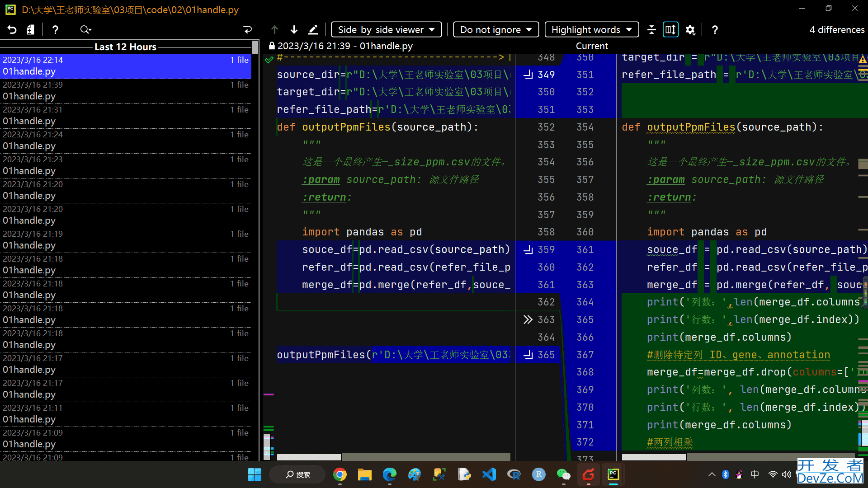Click the redo/navigate forward icon
868x488 pixels.
click(248, 29)
